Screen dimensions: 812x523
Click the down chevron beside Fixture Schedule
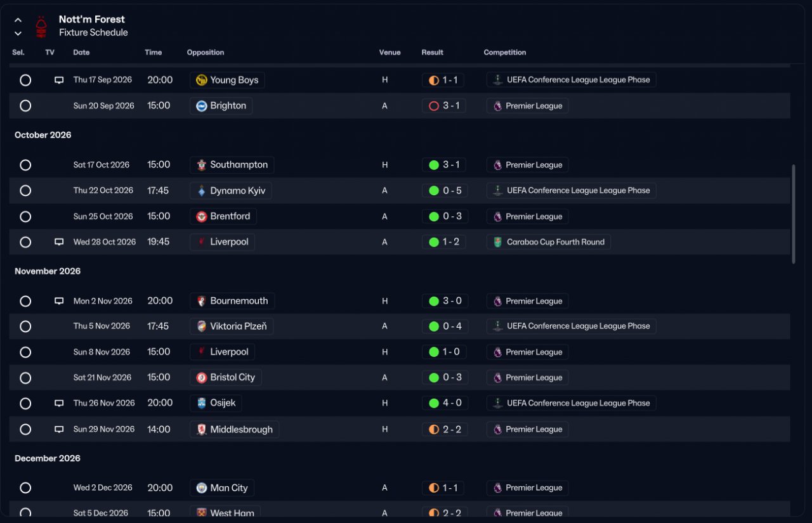[x=18, y=34]
